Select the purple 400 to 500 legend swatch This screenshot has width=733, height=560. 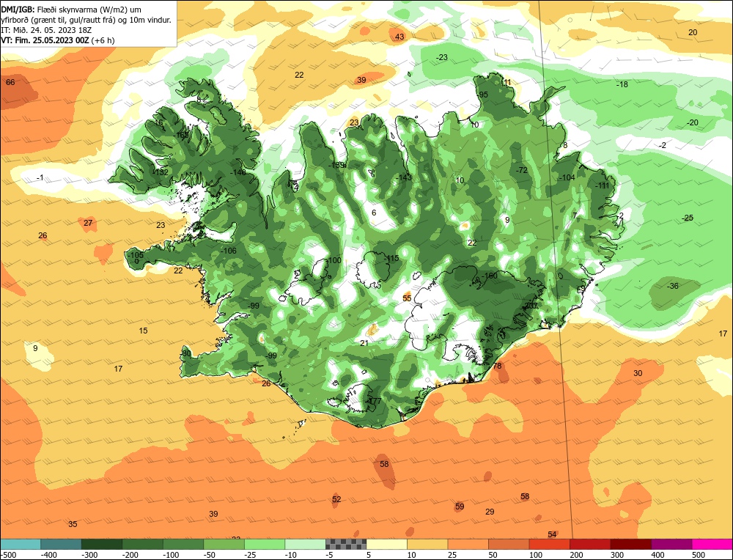tap(671, 544)
